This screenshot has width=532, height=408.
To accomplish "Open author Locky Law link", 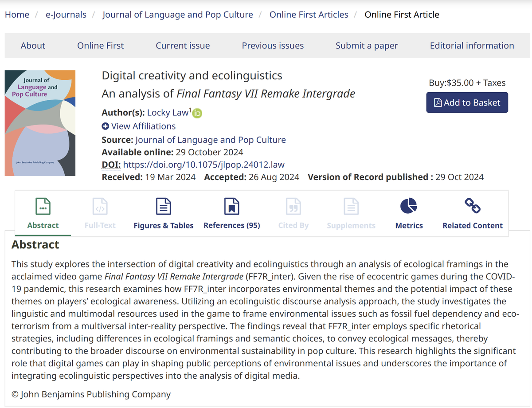I will click(168, 113).
